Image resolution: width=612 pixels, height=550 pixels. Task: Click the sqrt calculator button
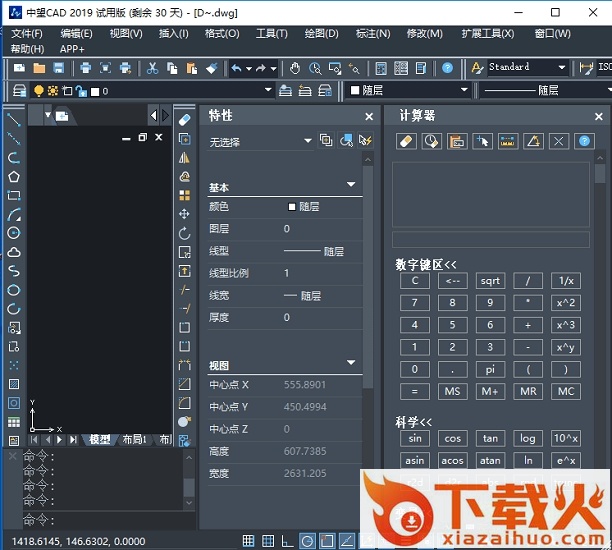(490, 281)
